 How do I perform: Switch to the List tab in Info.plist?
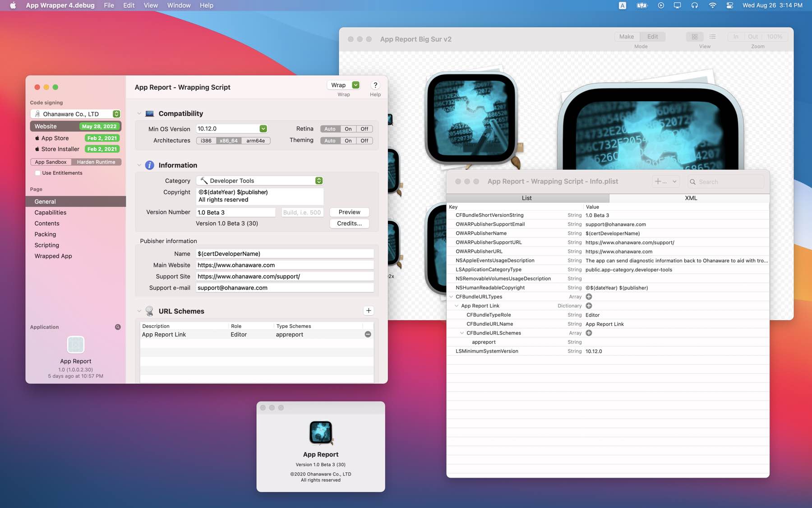[527, 198]
